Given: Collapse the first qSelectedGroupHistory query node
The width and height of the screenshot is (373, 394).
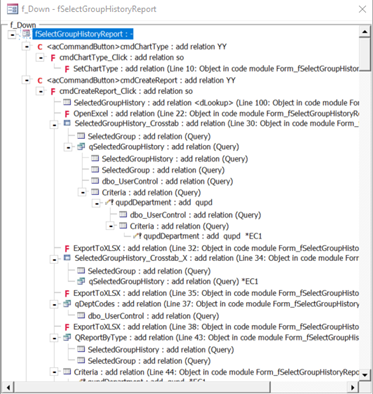Looking at the screenshot, I should (x=68, y=147).
